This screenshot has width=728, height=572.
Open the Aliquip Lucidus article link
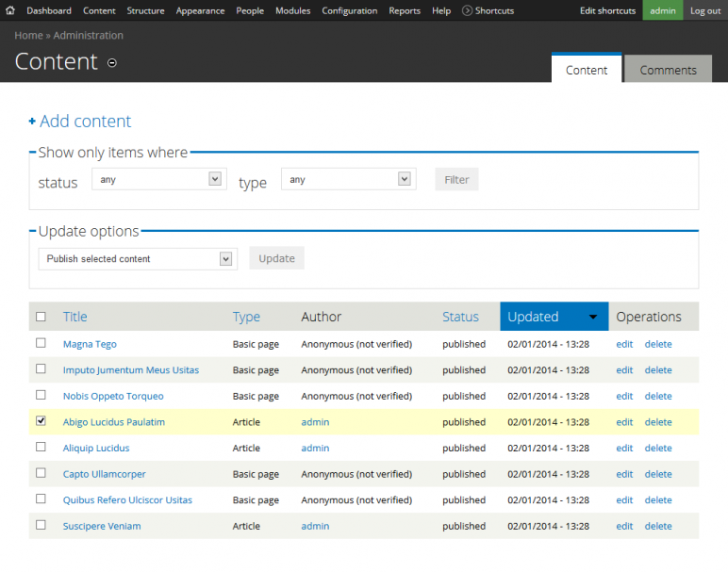tap(96, 449)
